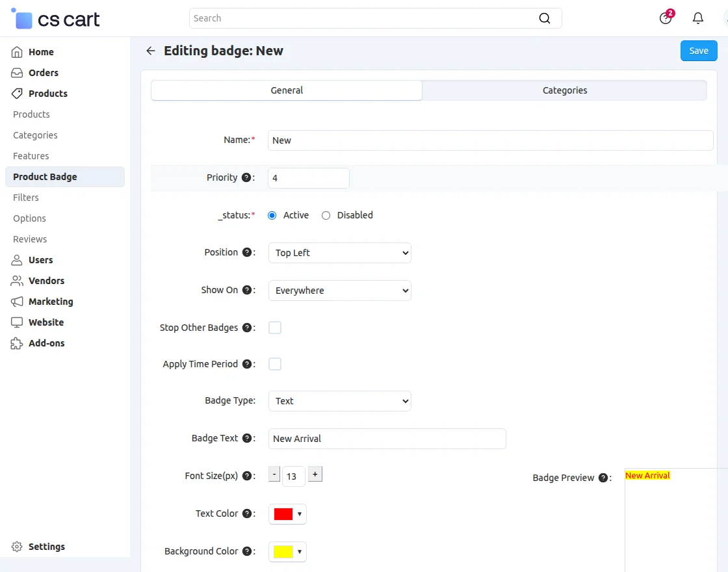Open the help icon with red badge
The image size is (728, 572).
point(665,18)
